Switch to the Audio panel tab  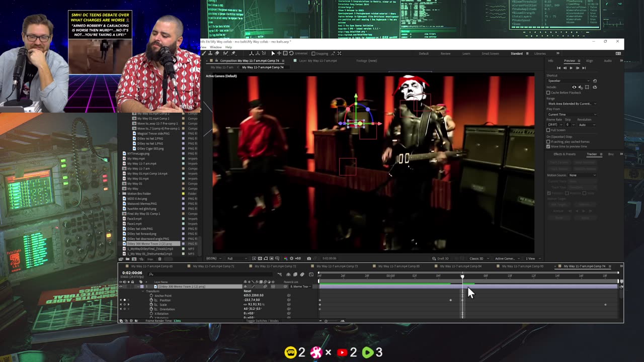coord(608,61)
